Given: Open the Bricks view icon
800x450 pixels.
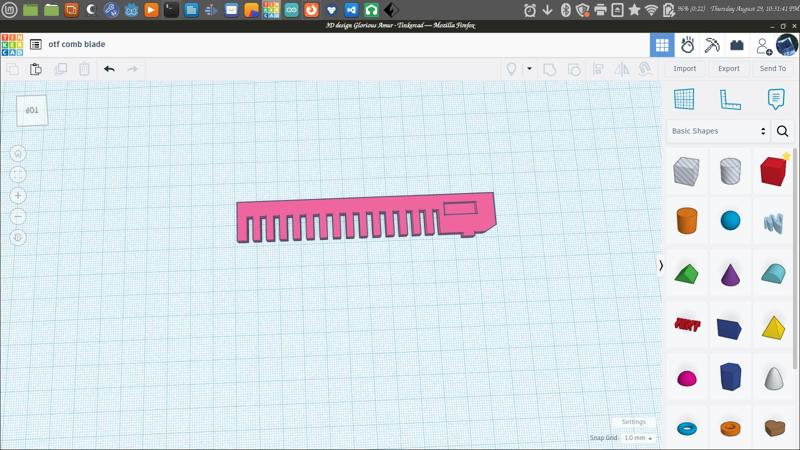Looking at the screenshot, I should point(737,45).
